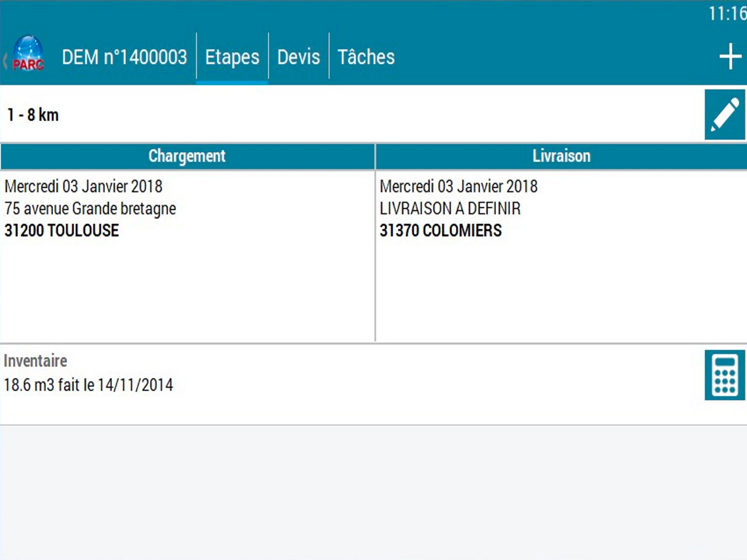747x560 pixels.
Task: Select 31370 COLOMIERS delivery city
Action: (441, 230)
